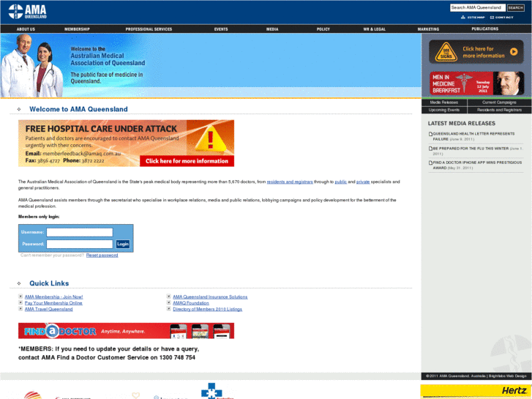The width and height of the screenshot is (532, 399).
Task: Open Membership menu
Action: pyautogui.click(x=77, y=29)
